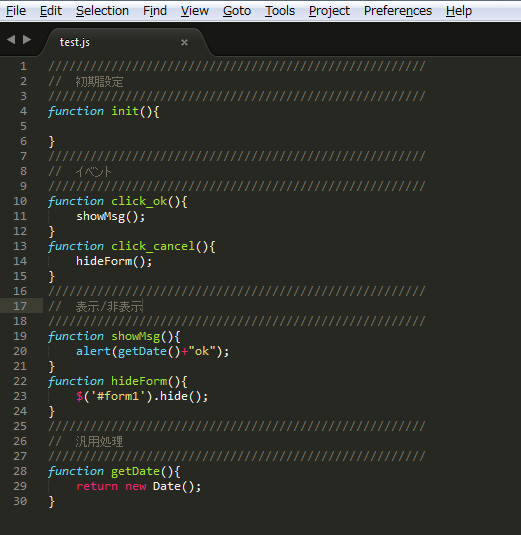Click the hideForm function declaration on line 22

click(117, 381)
